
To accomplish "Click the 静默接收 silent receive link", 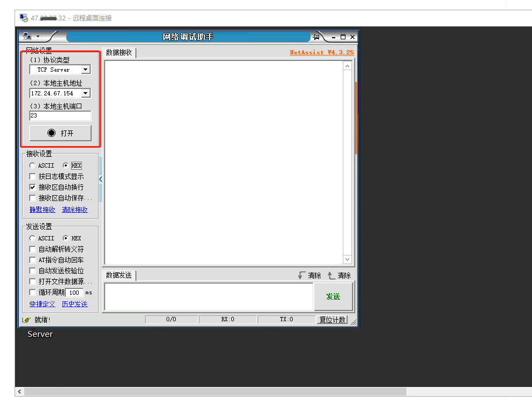I will click(x=43, y=210).
